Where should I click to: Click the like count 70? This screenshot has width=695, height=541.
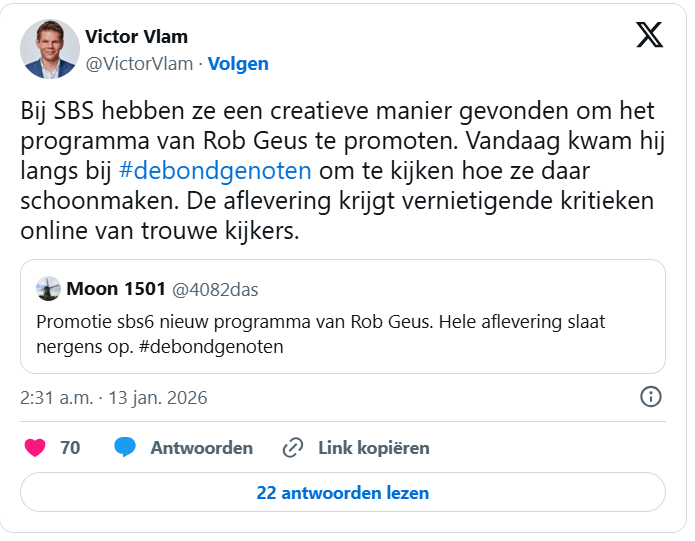click(70, 448)
